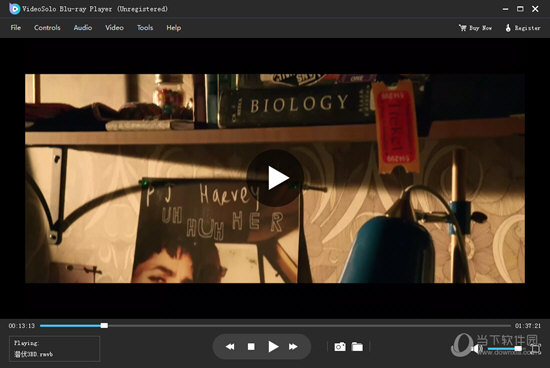This screenshot has width=550, height=368.
Task: Adjust the volume slider handle
Action: pos(518,348)
